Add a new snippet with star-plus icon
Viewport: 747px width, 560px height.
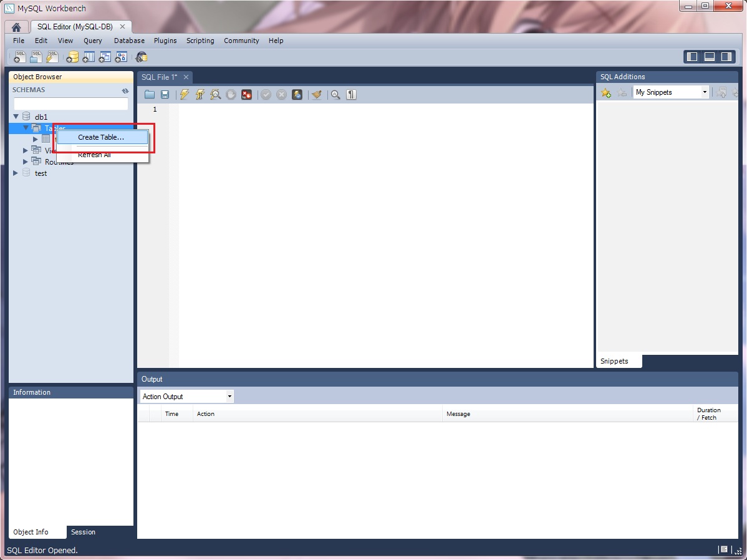(606, 92)
